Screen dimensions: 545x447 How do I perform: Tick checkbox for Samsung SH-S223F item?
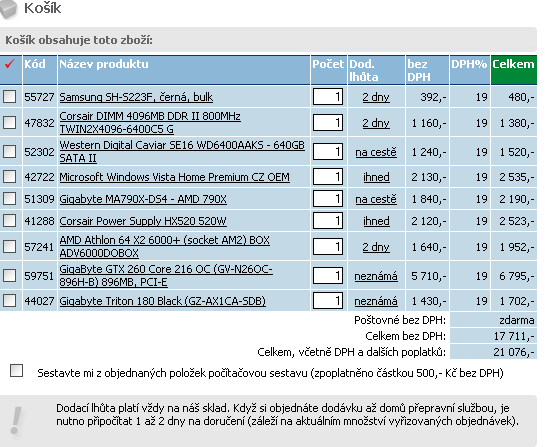click(9, 97)
